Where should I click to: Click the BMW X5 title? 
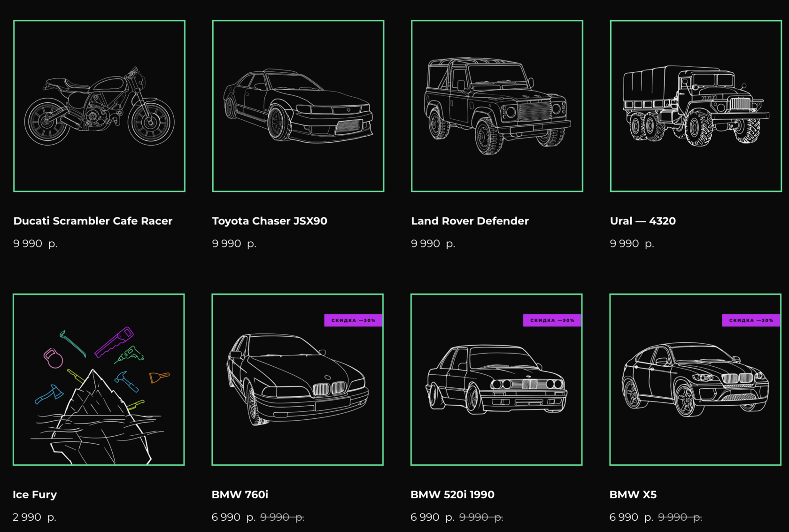coord(633,494)
